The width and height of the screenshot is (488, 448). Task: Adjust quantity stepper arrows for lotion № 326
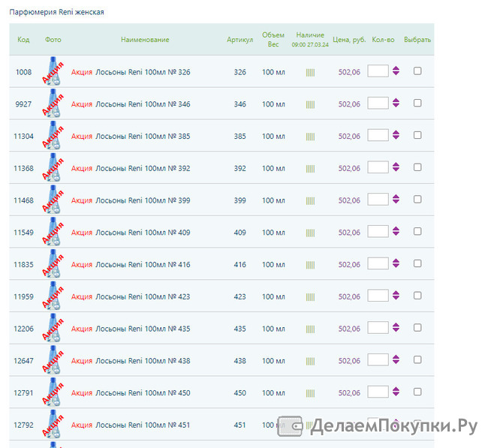tap(396, 71)
